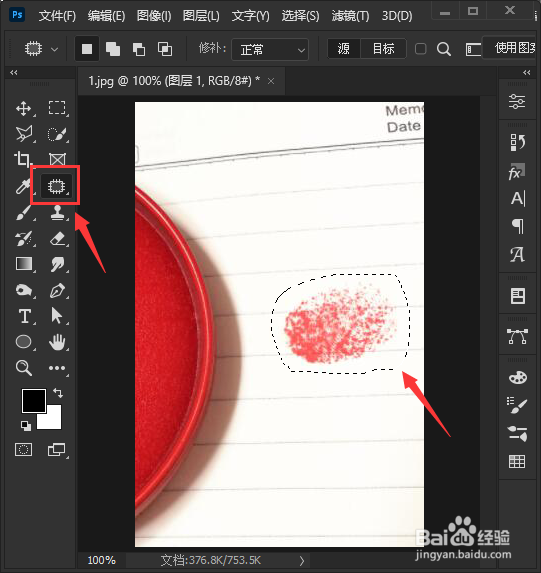The height and width of the screenshot is (573, 541).
Task: Open the black foreground color picker
Action: click(x=34, y=401)
